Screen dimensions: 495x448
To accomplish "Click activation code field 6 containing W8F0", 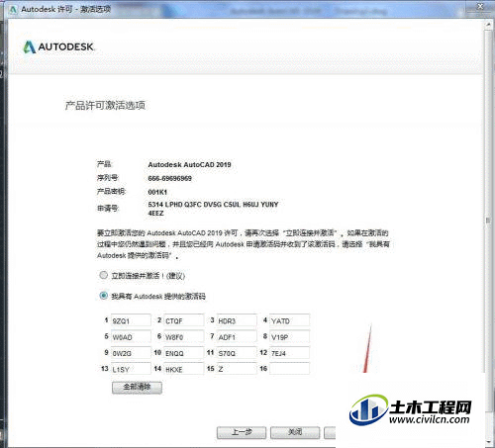I will 184,336.
